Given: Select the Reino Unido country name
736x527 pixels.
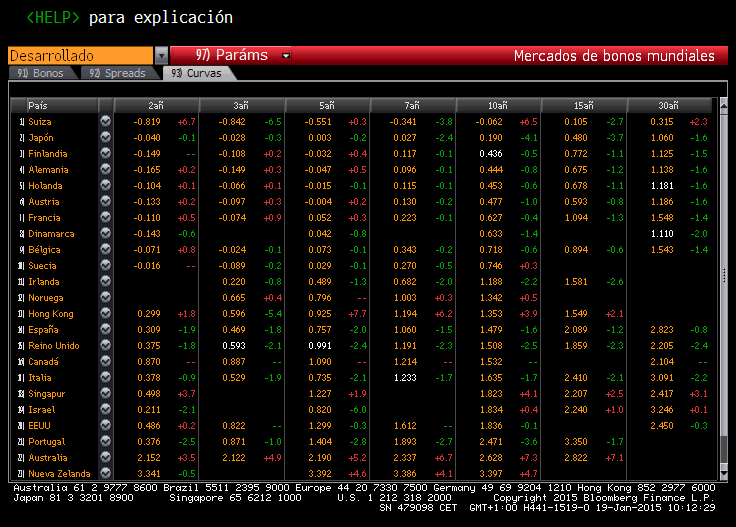Looking at the screenshot, I should [x=54, y=345].
